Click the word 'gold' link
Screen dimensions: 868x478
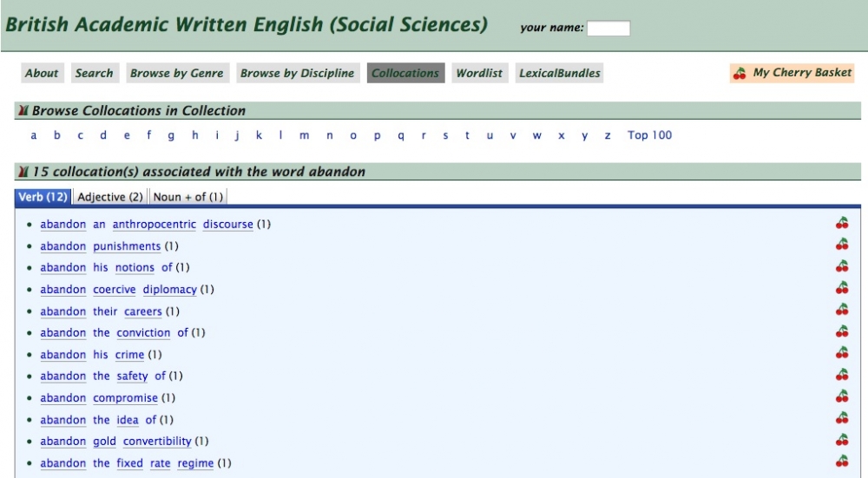[x=105, y=441]
